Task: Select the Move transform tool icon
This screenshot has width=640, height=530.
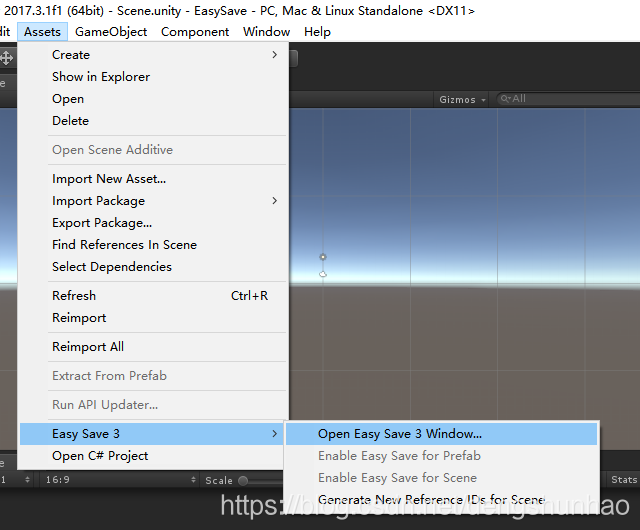Action: (6, 58)
